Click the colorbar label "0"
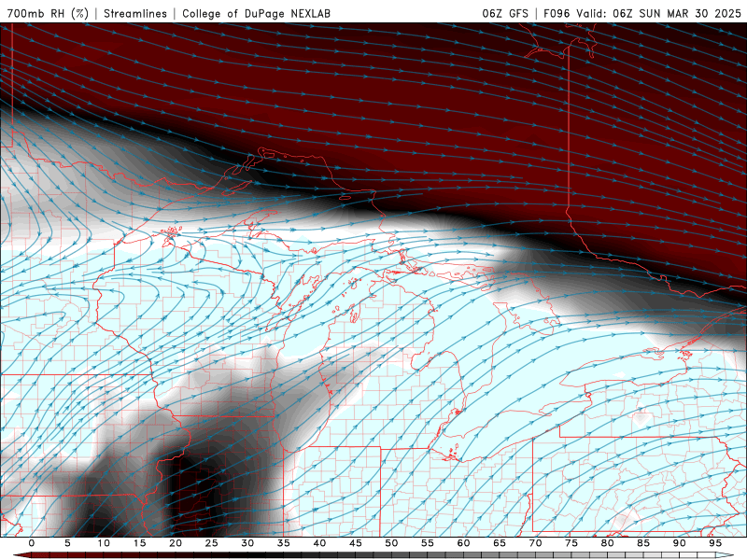The width and height of the screenshot is (747, 560). (32, 543)
